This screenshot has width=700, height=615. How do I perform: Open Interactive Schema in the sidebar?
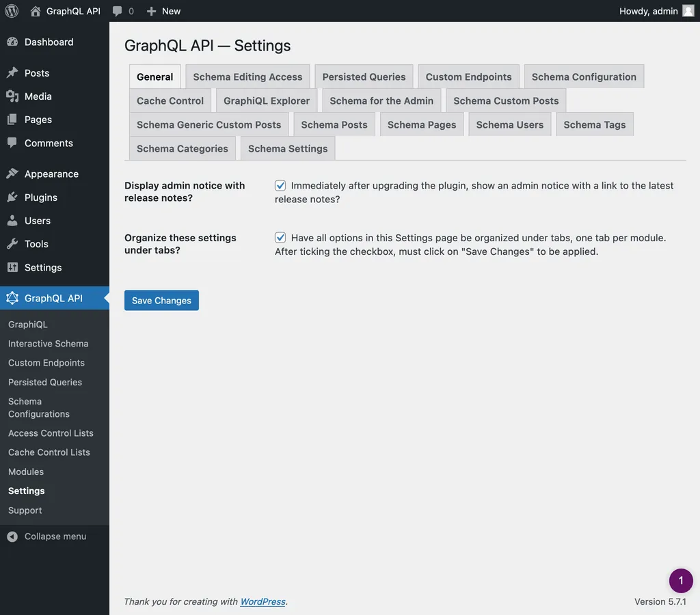(x=49, y=344)
